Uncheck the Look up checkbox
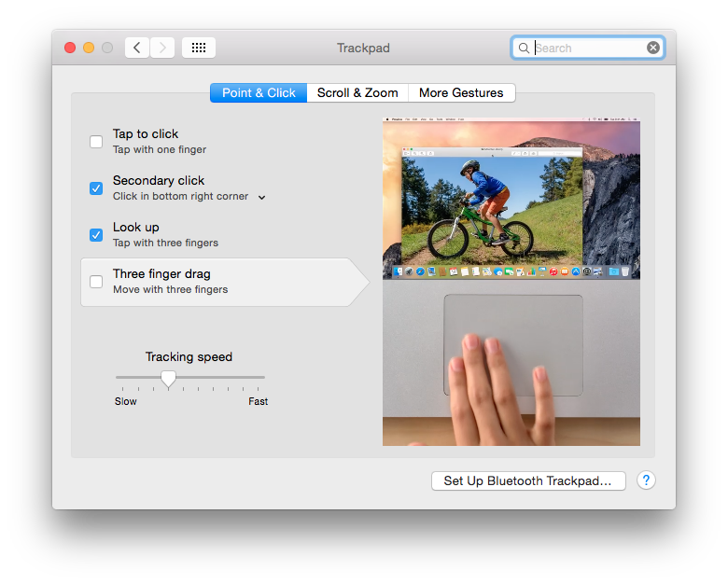Image resolution: width=728 pixels, height=584 pixels. coord(96,235)
